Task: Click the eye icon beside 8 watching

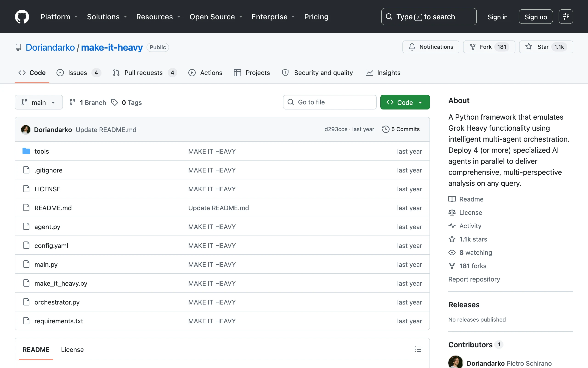Action: click(x=452, y=252)
